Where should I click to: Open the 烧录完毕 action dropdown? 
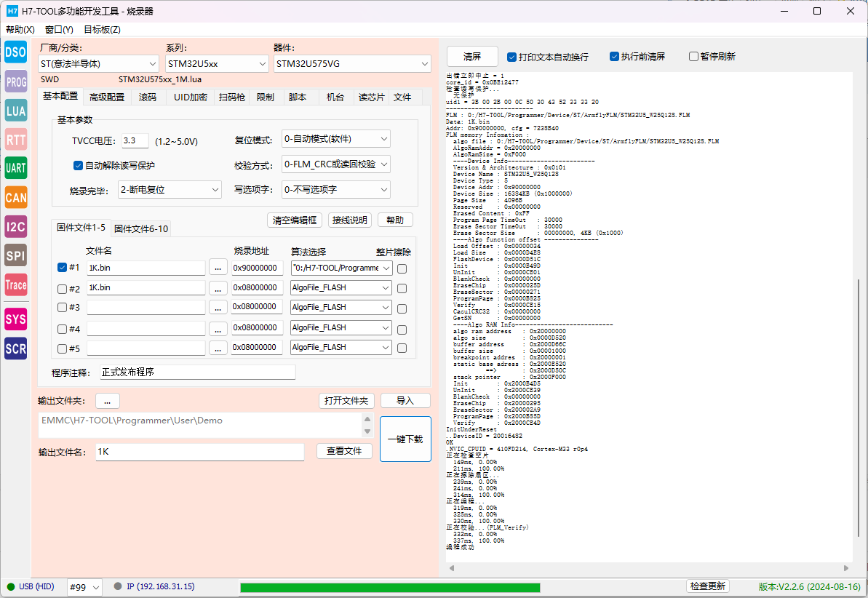(x=170, y=190)
